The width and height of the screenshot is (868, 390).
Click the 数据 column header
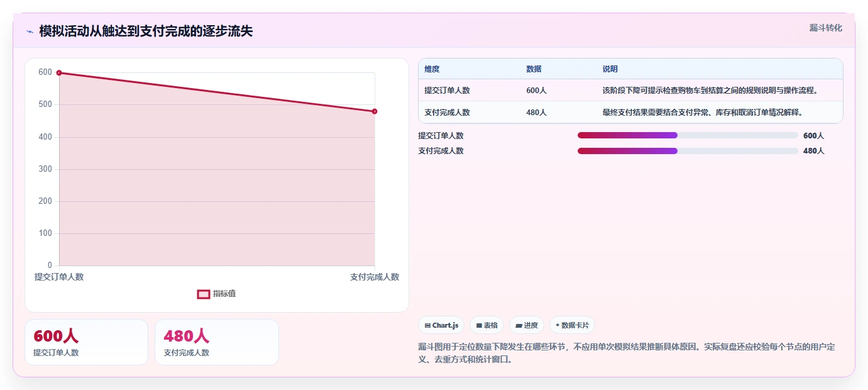[534, 69]
